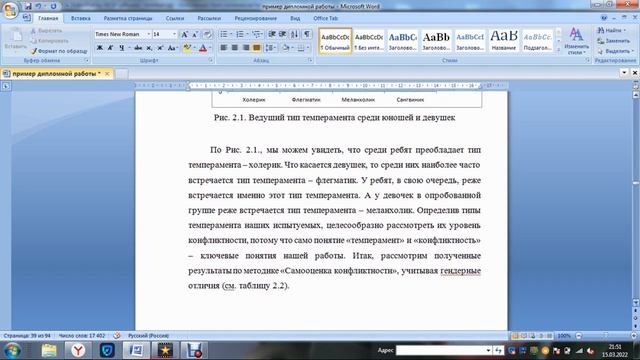Screen dimensions: 640x360
Task: Switch to the Вставка ribbon tab
Action: coord(80,18)
